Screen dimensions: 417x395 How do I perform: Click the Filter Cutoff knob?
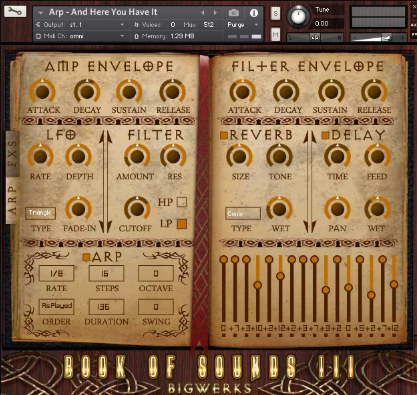coord(137,209)
